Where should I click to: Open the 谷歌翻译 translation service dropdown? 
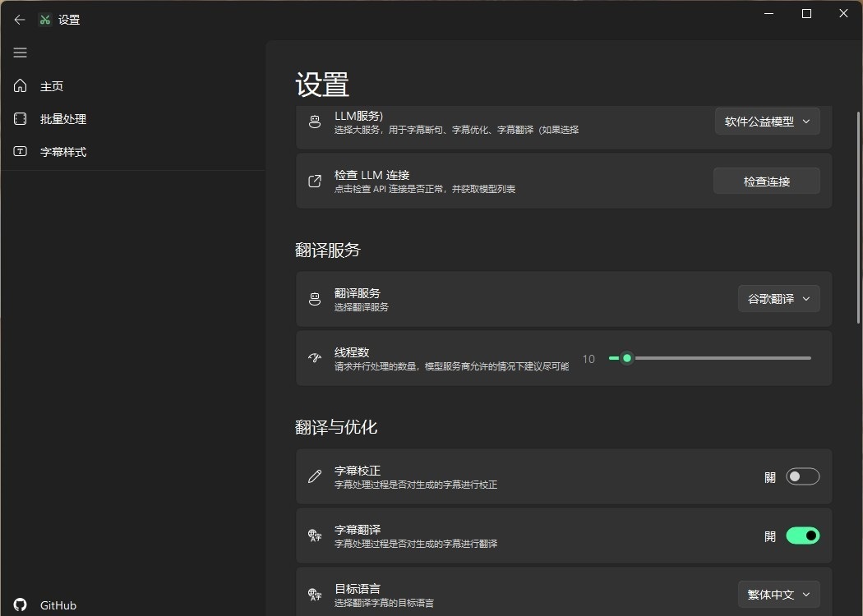(778, 299)
